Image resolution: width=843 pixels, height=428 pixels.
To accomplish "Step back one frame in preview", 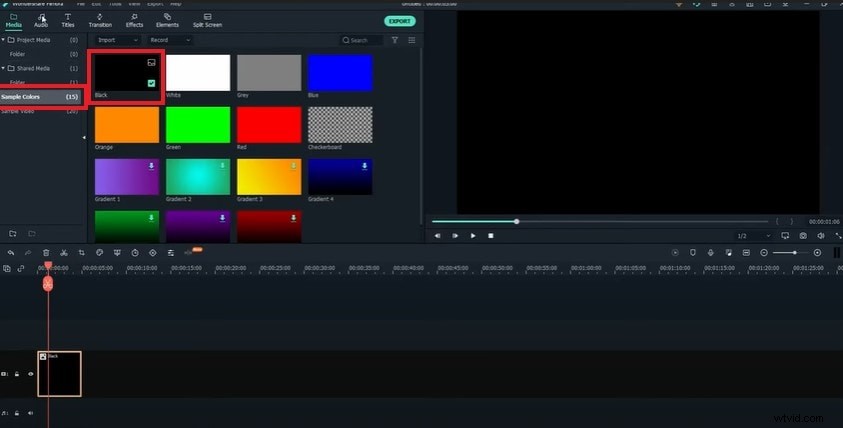I will 438,236.
